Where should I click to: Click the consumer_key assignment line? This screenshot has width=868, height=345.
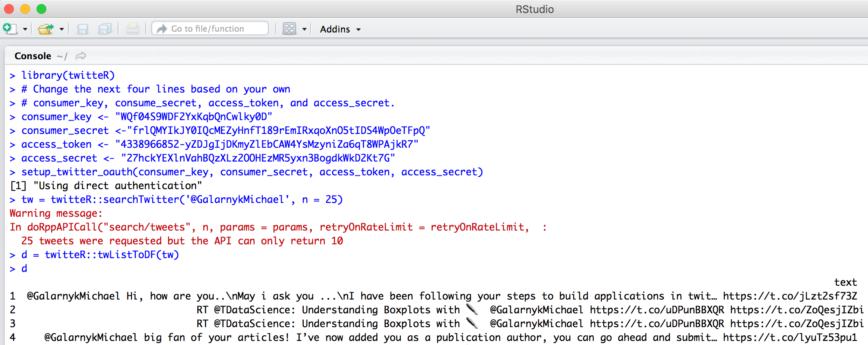coord(141,116)
